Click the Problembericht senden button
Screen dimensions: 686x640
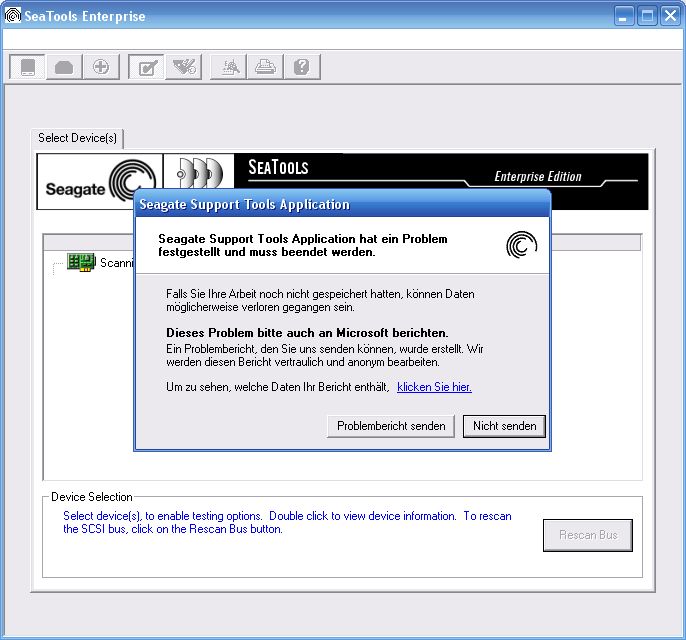[391, 426]
